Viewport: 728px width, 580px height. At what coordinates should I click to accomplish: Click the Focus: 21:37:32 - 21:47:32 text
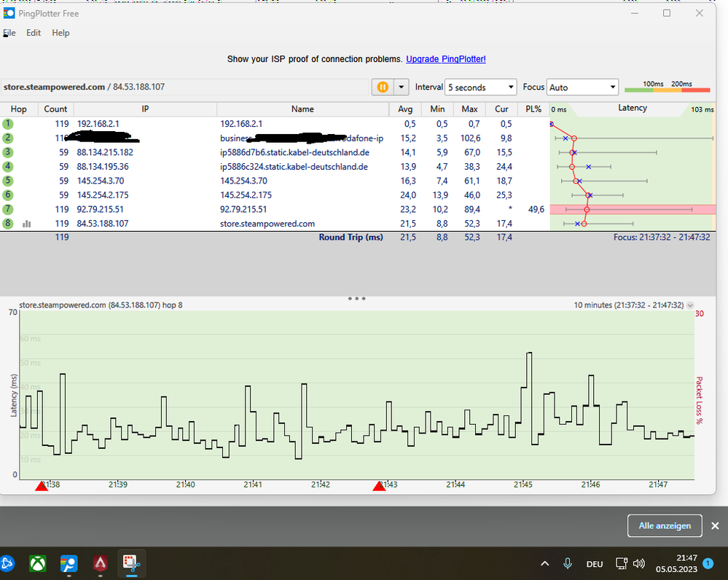click(662, 238)
